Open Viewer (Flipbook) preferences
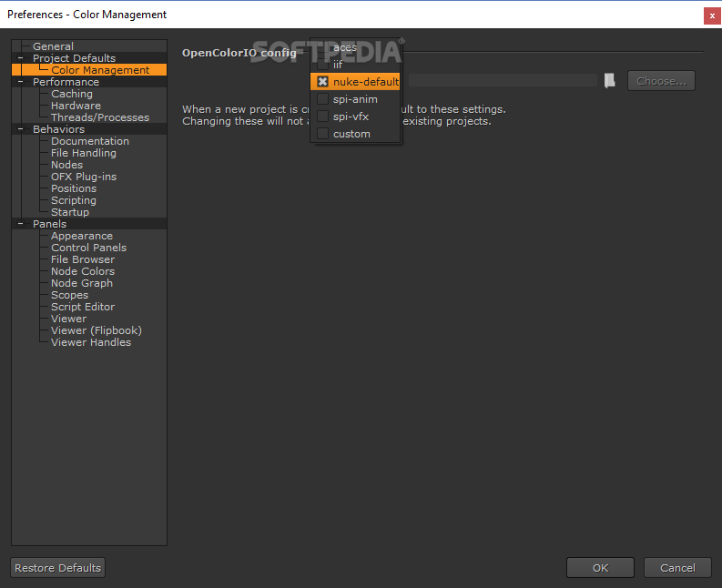The image size is (722, 588). click(97, 330)
